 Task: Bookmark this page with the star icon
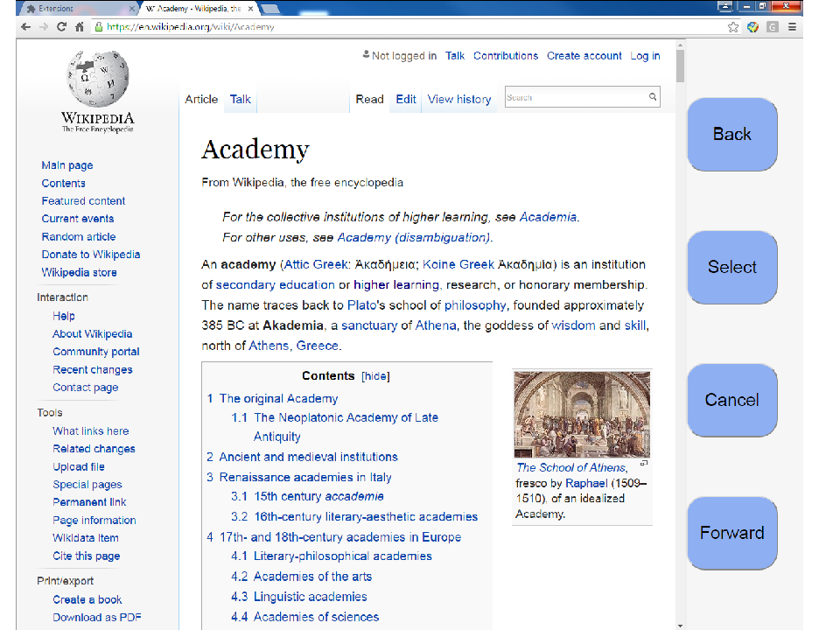[733, 27]
